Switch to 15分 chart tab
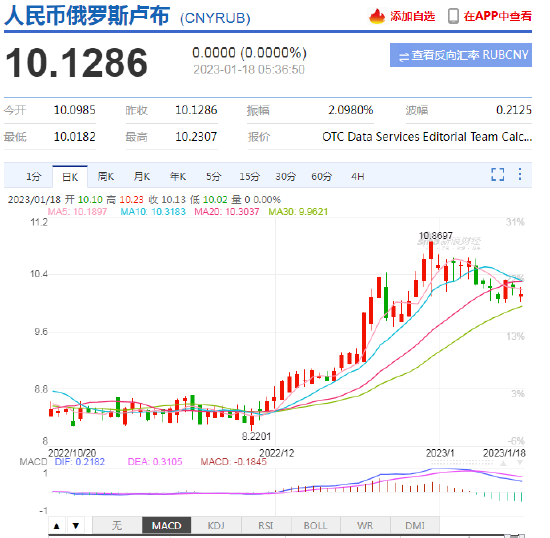Viewport: 550px width, 538px height. pos(249,176)
